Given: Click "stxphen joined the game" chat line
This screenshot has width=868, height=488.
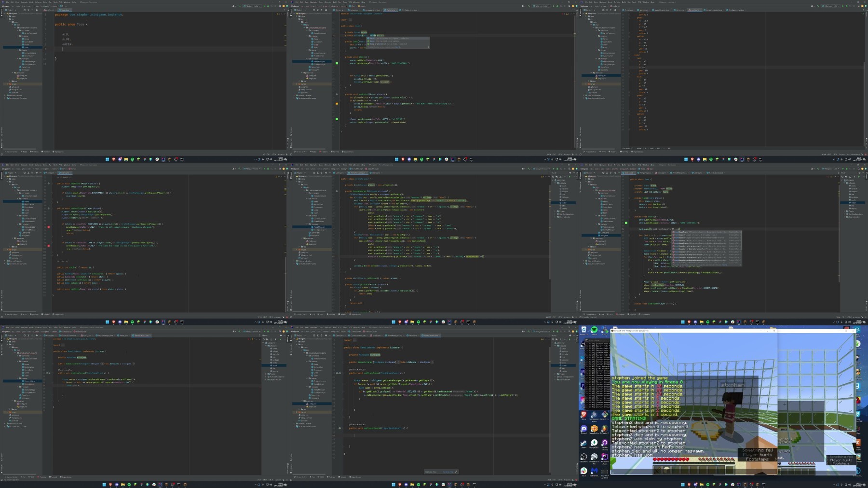Looking at the screenshot, I should pyautogui.click(x=640, y=378).
